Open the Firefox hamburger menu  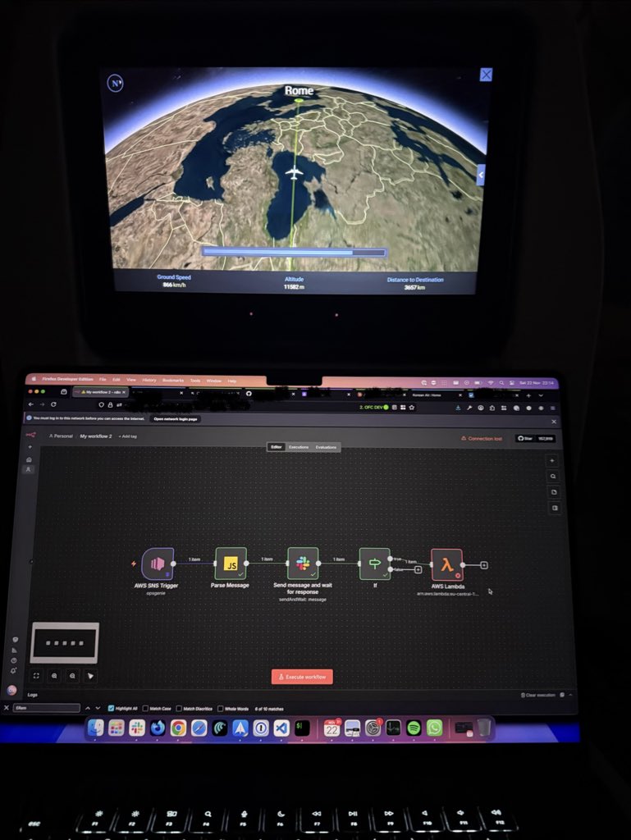[552, 409]
